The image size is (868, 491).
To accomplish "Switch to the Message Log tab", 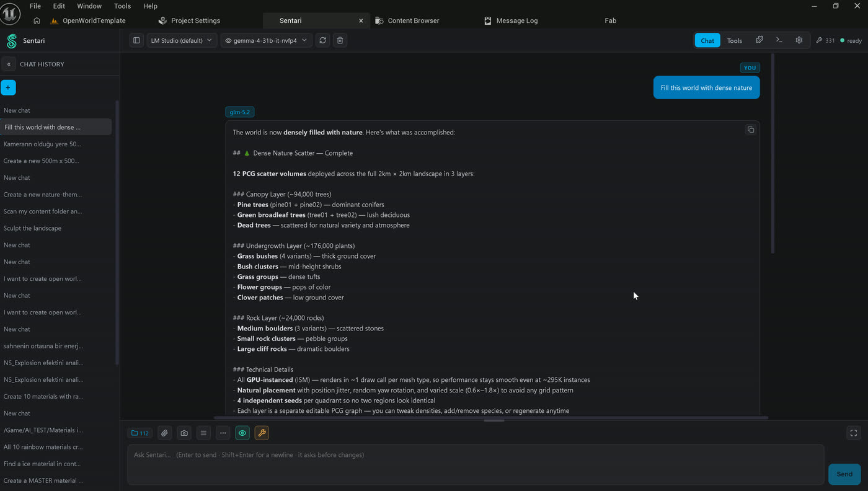I will tap(511, 20).
